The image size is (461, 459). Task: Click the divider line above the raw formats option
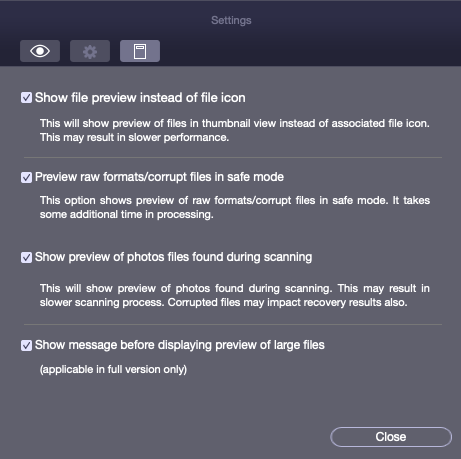(x=233, y=157)
